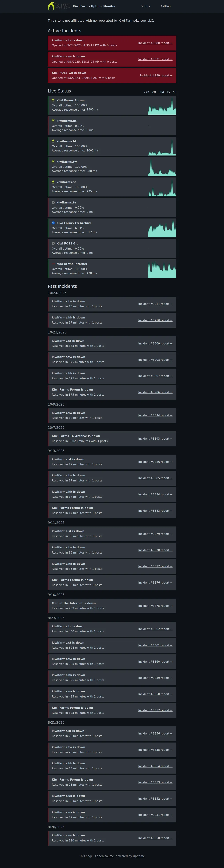Screen dimensions: 224x868
Task: Show all-time live status data
Action: (174, 92)
